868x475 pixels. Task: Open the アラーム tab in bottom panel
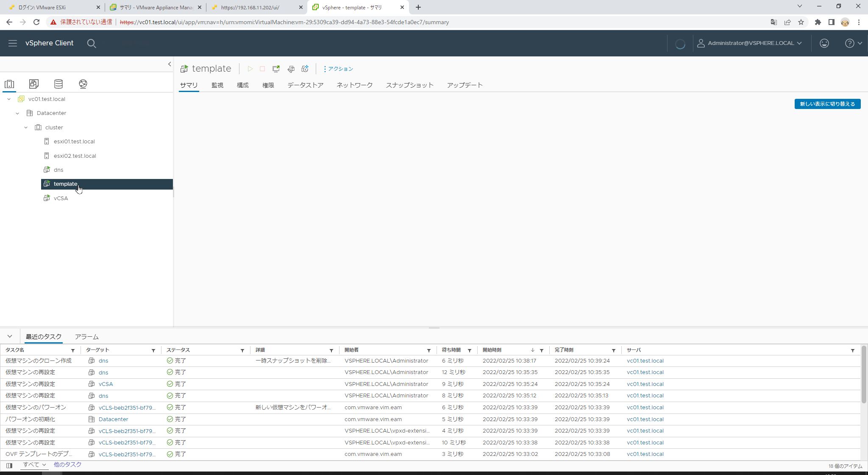87,337
